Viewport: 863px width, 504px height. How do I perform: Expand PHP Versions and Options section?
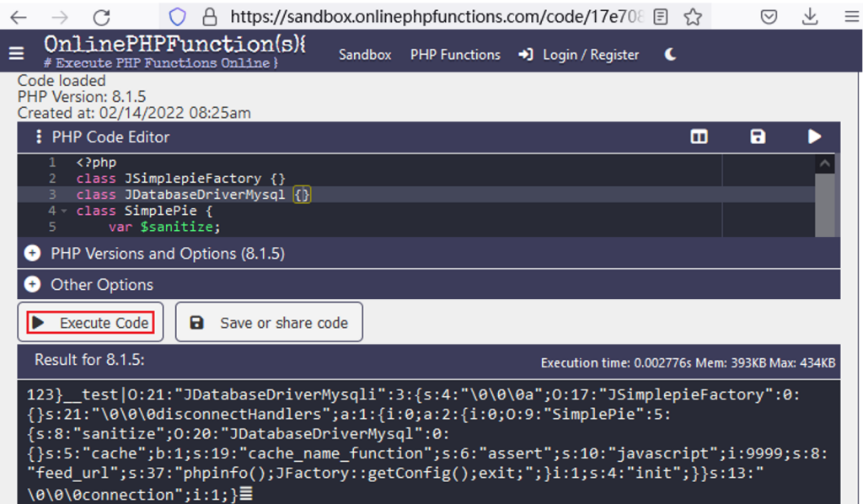tap(429, 254)
